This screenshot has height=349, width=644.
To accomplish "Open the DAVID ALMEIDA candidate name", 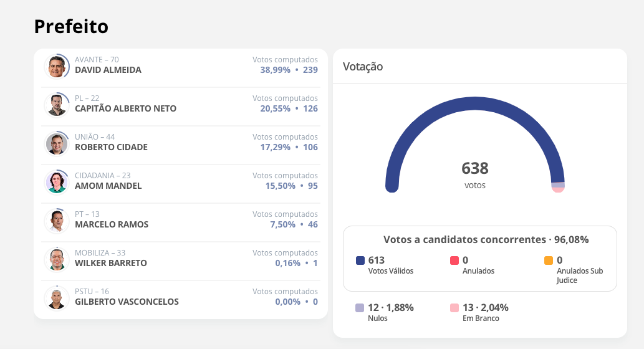I will [108, 70].
